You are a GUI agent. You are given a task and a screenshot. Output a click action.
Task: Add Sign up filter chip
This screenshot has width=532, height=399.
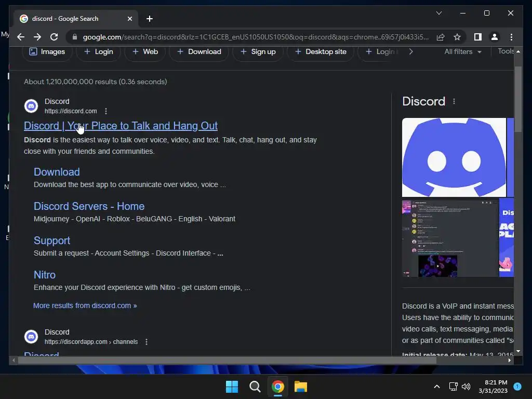coord(258,52)
